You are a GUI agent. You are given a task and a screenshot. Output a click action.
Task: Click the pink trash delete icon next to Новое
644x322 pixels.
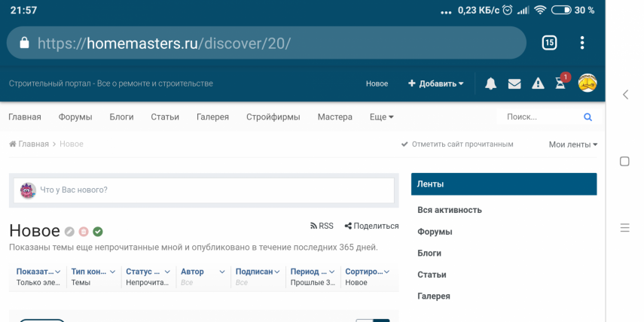(x=84, y=232)
